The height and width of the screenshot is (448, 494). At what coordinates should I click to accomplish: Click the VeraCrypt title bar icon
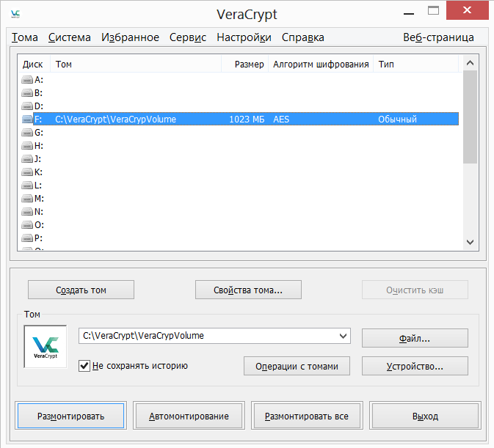pyautogui.click(x=15, y=14)
